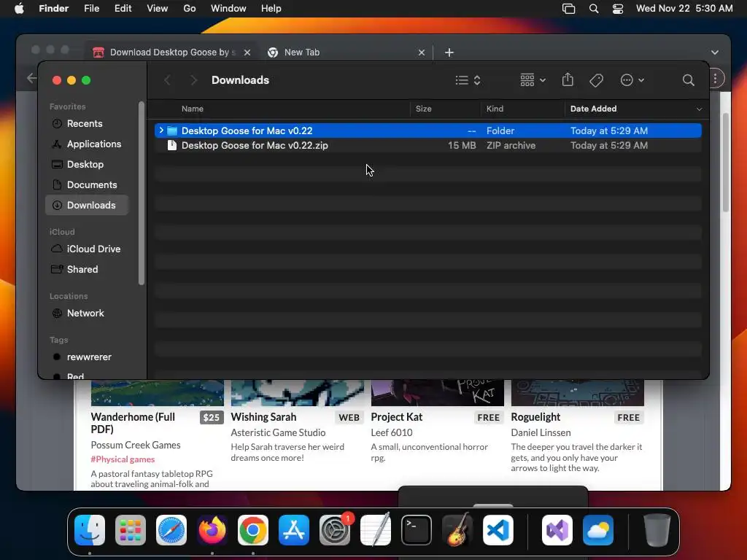
Task: Open the Roguelight game link
Action: point(535,417)
